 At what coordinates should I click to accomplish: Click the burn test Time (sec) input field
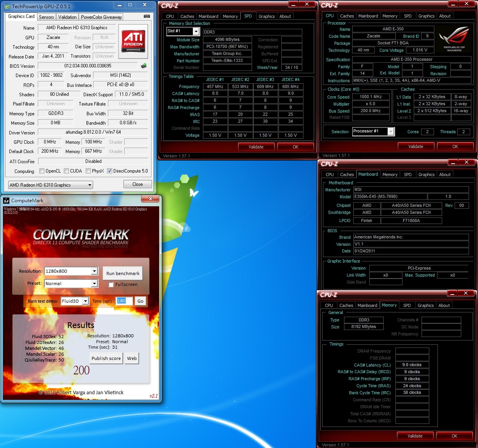(124, 301)
